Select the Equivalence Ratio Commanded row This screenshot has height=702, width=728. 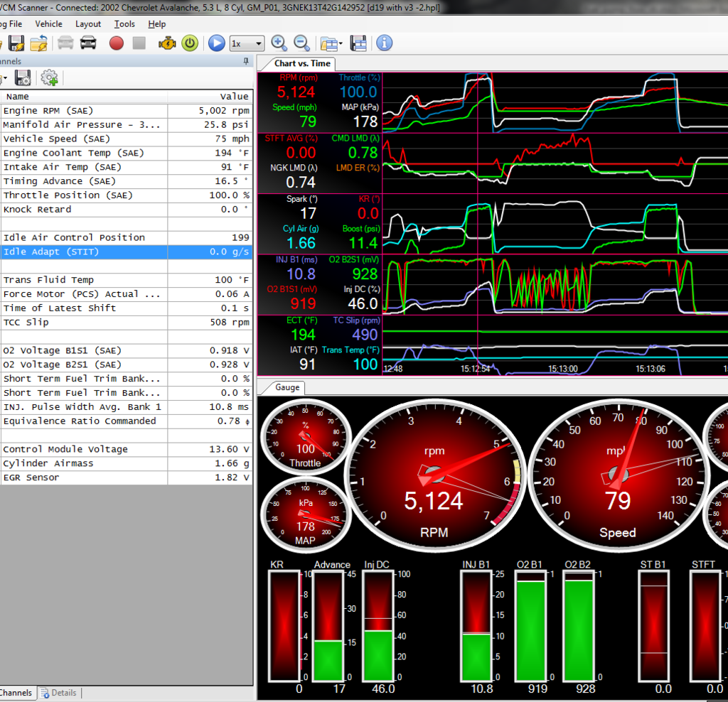tap(127, 421)
